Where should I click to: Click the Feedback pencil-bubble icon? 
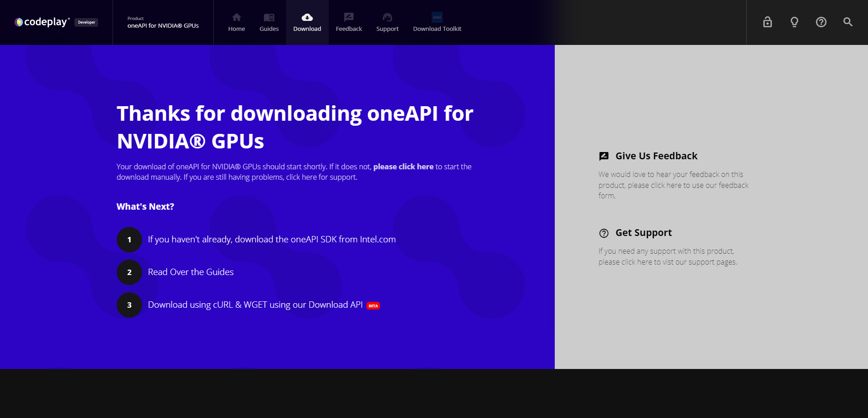(x=349, y=17)
